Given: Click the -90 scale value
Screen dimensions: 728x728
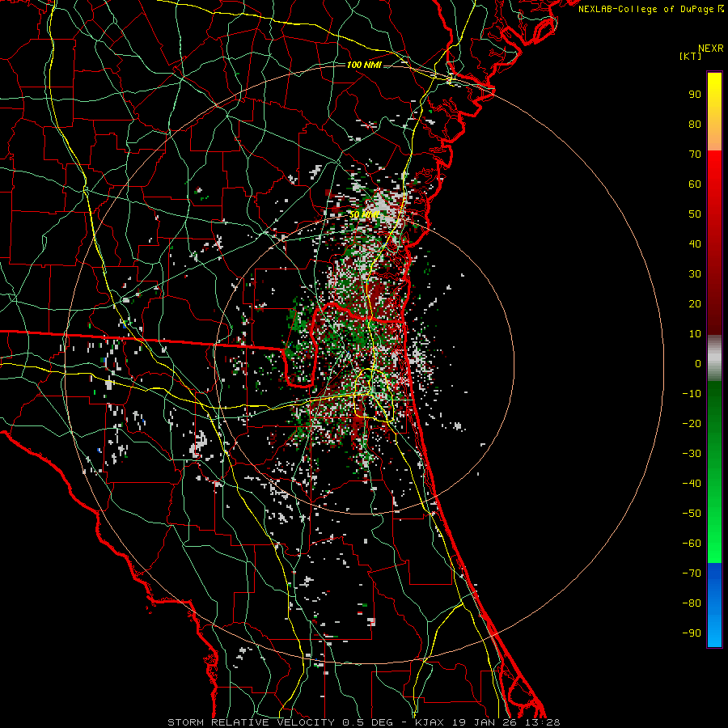Looking at the screenshot, I should tap(692, 633).
